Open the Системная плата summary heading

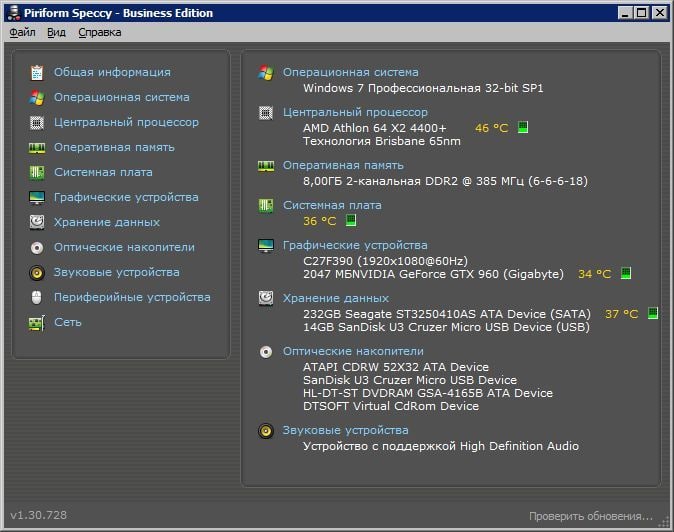point(332,205)
